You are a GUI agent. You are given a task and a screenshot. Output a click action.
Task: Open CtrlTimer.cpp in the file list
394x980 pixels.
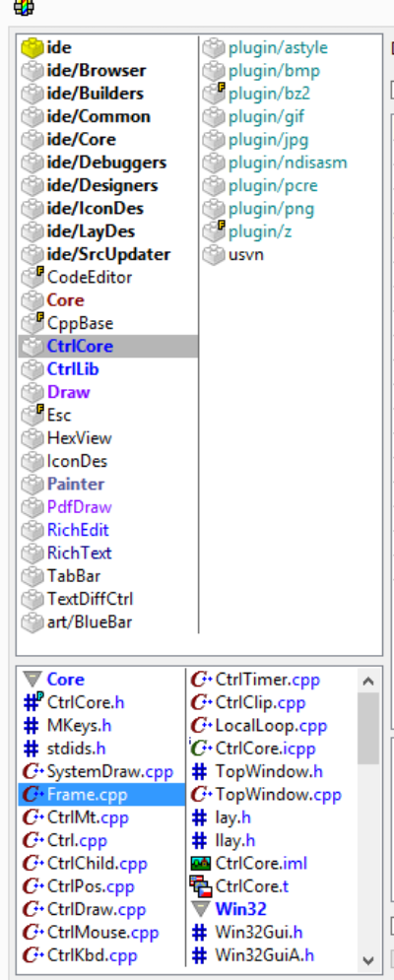(268, 680)
